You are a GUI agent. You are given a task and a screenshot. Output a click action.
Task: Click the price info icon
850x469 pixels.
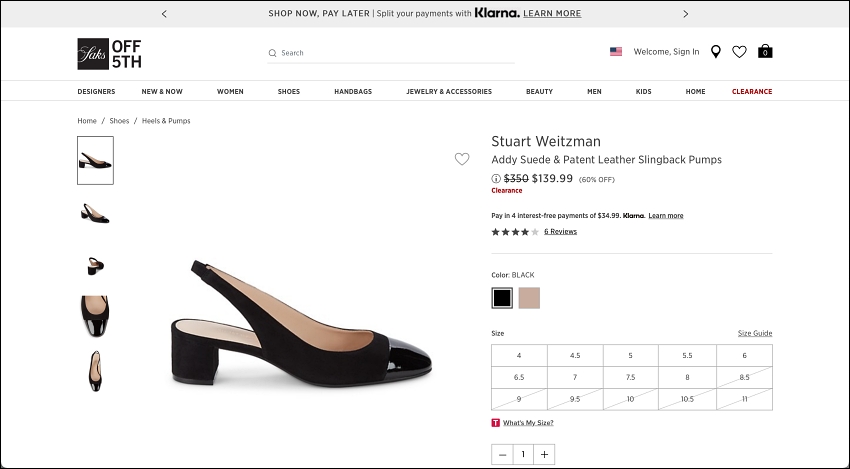click(x=495, y=178)
